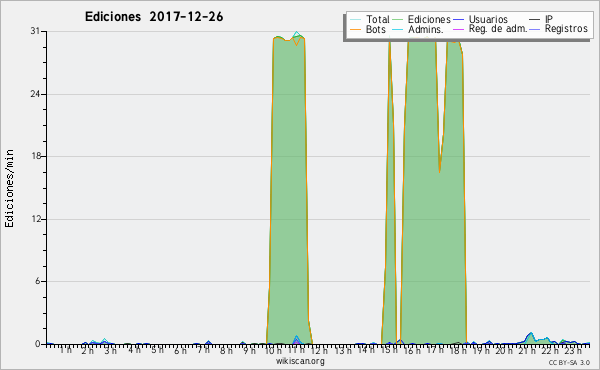This screenshot has width=600, height=370.
Task: Click the '20 h' time axis label
Action: pyautogui.click(x=504, y=350)
